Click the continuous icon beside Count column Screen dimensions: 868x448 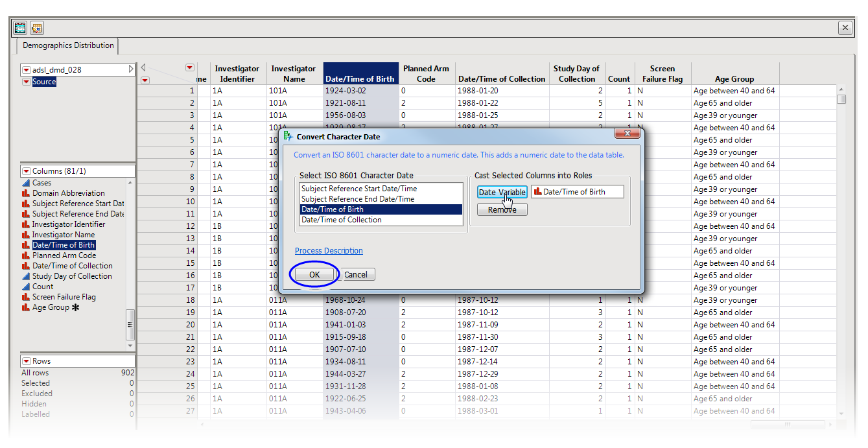click(26, 287)
